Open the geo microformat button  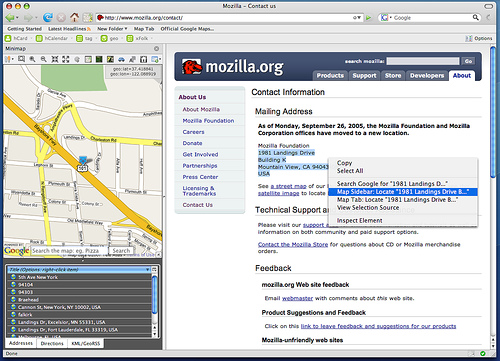[110, 38]
